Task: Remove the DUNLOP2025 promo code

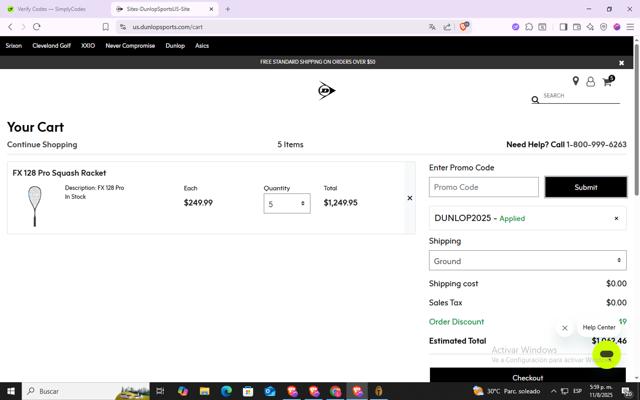Action: coord(616,218)
